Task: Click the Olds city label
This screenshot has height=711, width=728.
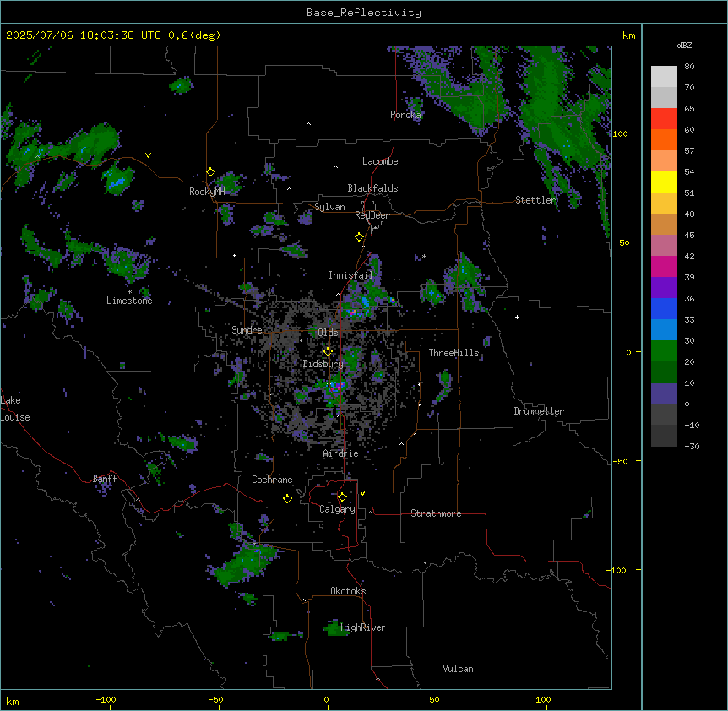Action: click(328, 333)
